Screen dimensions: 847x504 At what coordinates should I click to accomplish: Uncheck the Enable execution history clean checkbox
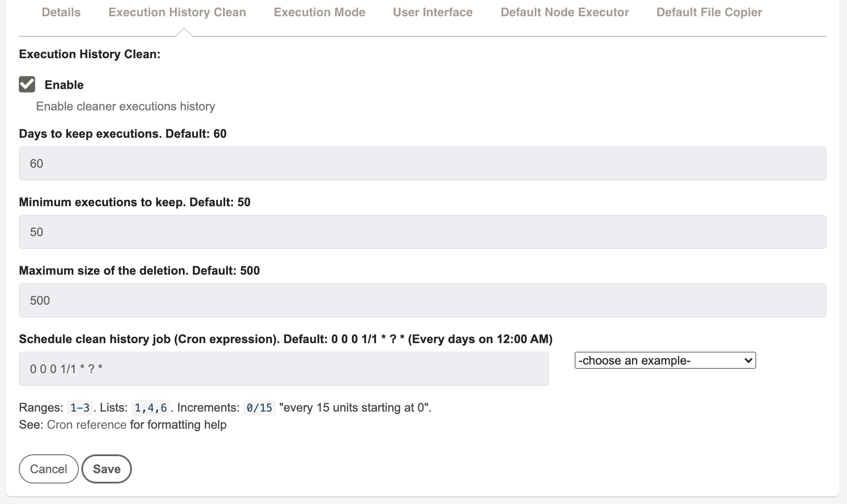pyautogui.click(x=27, y=84)
